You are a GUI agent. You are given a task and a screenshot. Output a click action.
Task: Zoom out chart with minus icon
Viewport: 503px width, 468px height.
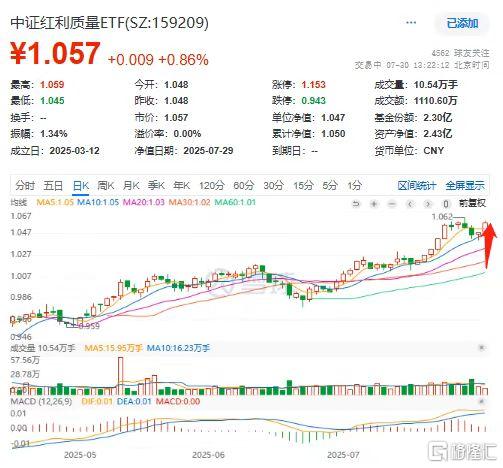tap(392, 204)
